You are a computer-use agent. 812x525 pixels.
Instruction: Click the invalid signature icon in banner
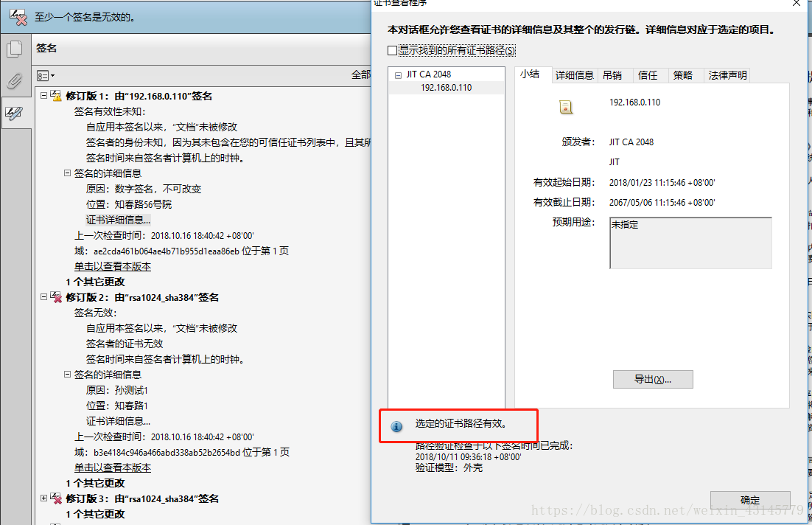point(18,17)
